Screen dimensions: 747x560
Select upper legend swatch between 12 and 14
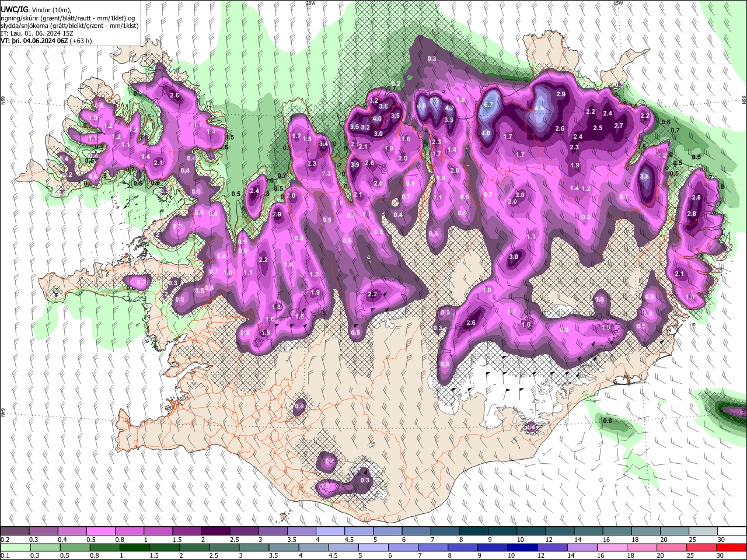click(560, 531)
